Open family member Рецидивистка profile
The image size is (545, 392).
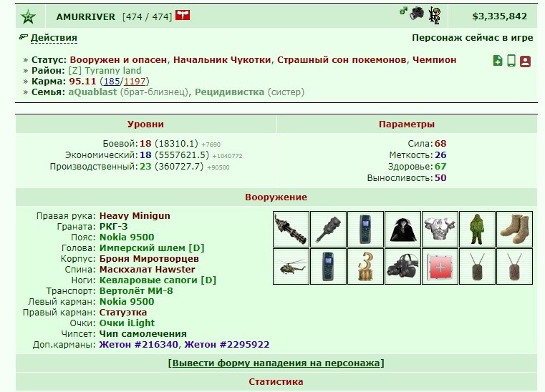(x=229, y=92)
